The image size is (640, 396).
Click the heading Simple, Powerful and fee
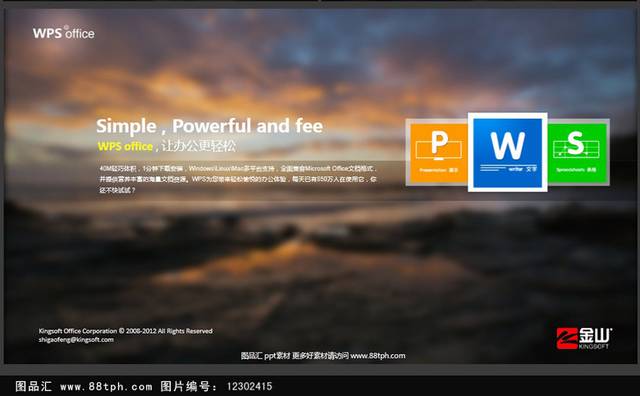[x=209, y=126]
